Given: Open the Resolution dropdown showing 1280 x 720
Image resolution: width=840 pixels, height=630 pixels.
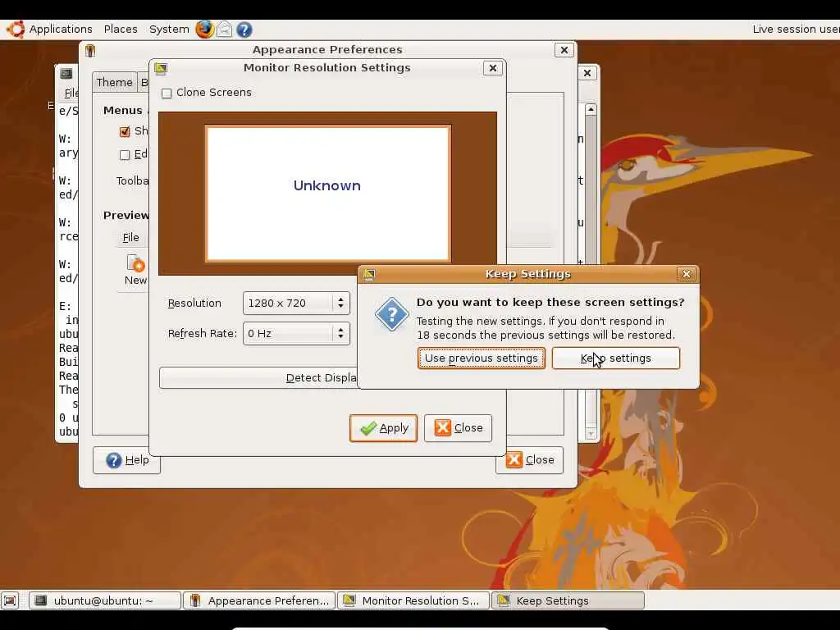Looking at the screenshot, I should tap(296, 304).
